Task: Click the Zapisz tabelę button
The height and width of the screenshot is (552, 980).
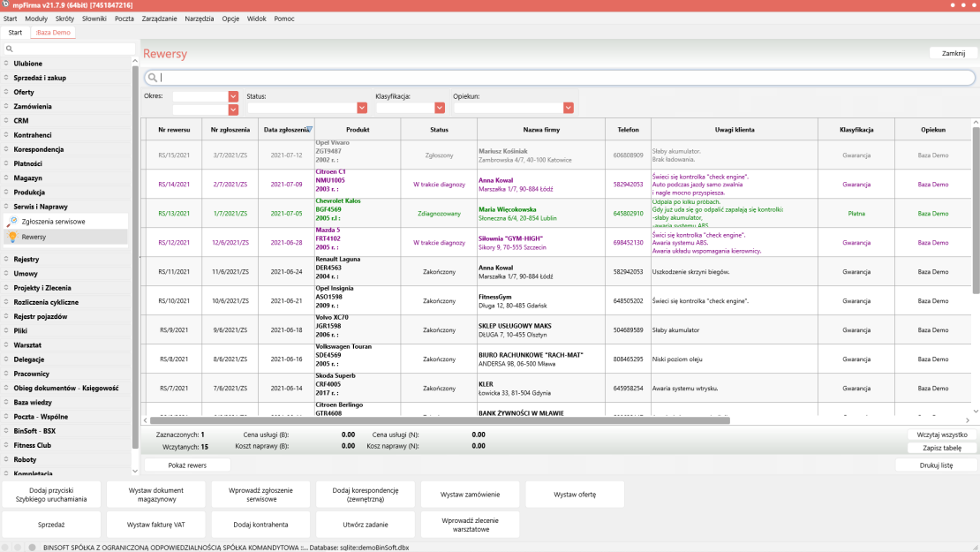Action: tap(942, 448)
